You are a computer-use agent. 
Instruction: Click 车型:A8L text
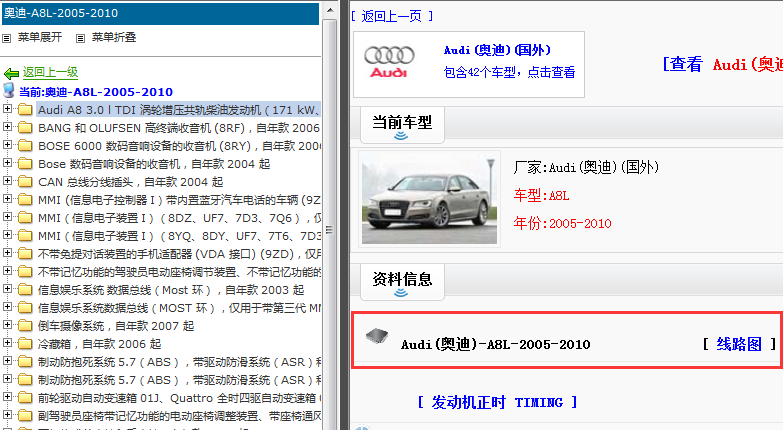(x=541, y=195)
